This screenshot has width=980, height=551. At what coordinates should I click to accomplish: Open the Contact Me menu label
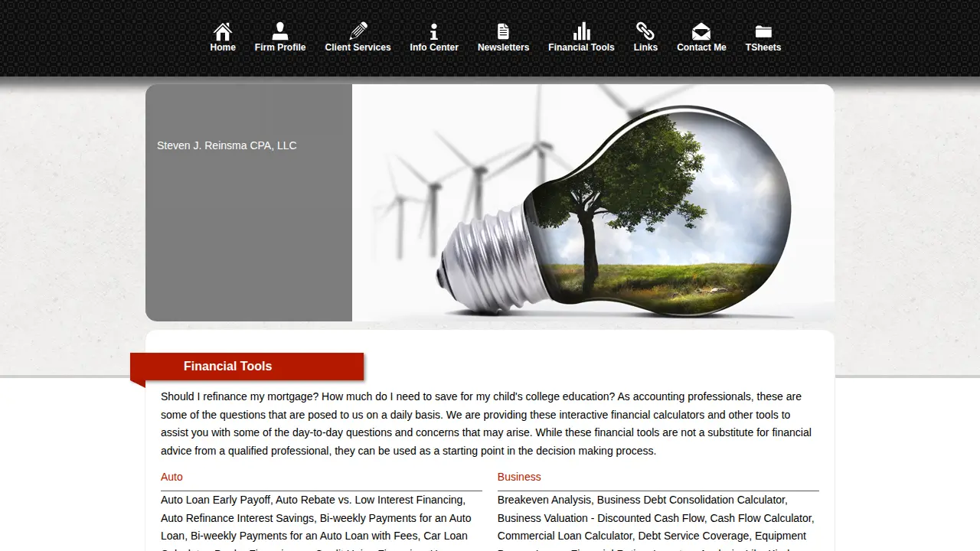[701, 47]
